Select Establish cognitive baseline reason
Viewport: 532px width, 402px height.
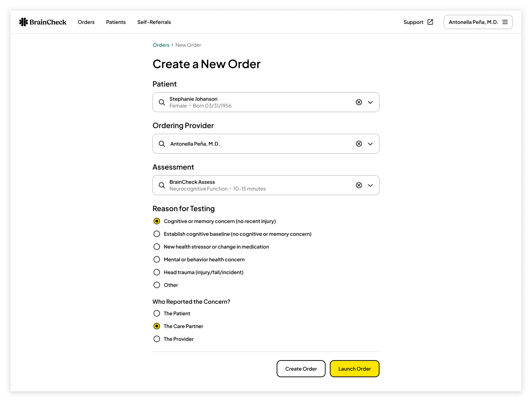(157, 234)
